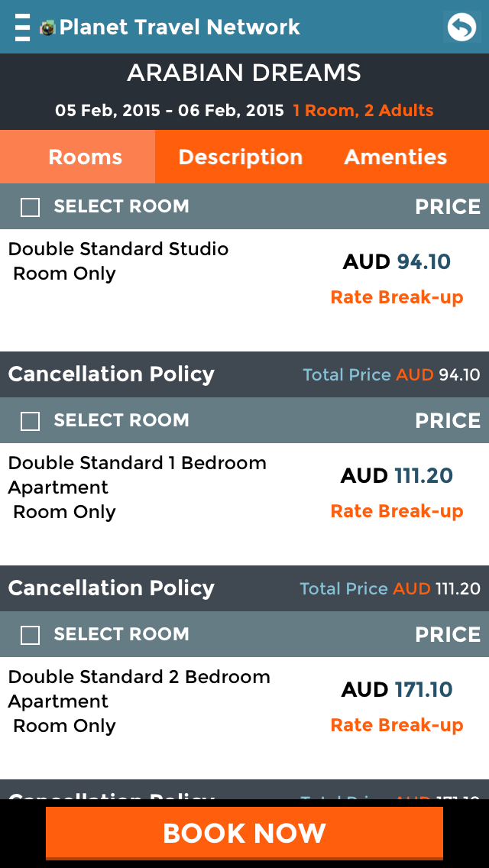The image size is (489, 868).
Task: Tap the Double Standard Studio room name
Action: click(x=118, y=249)
